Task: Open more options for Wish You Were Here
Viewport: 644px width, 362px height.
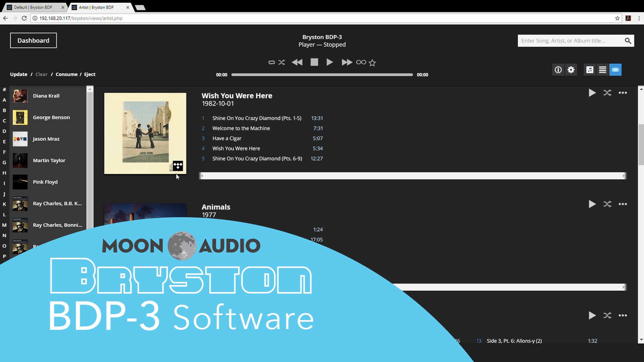Action: point(623,93)
